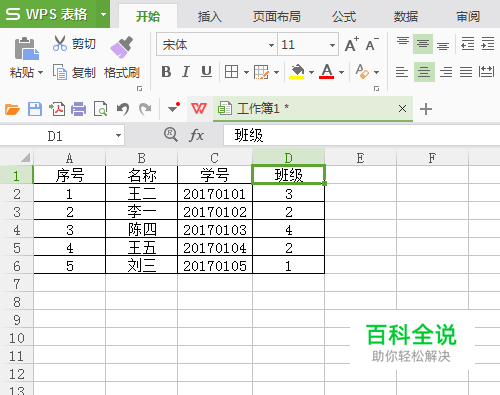Redo the last action
This screenshot has height=395, width=500.
[145, 109]
